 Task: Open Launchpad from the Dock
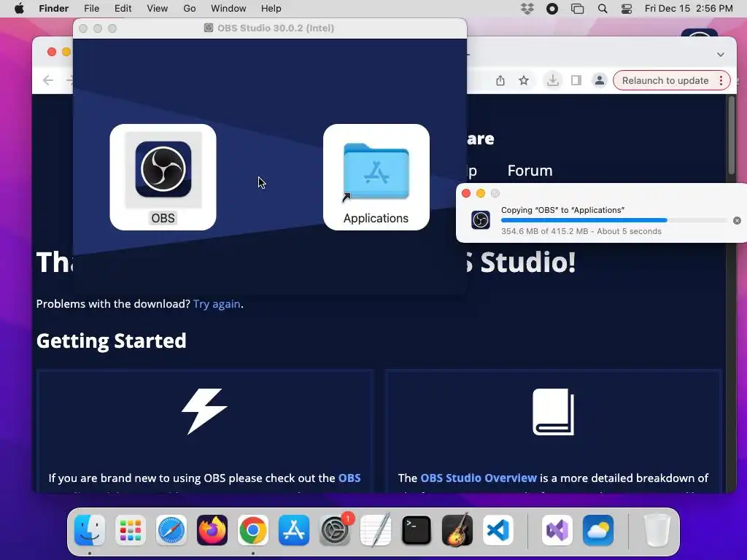(130, 530)
